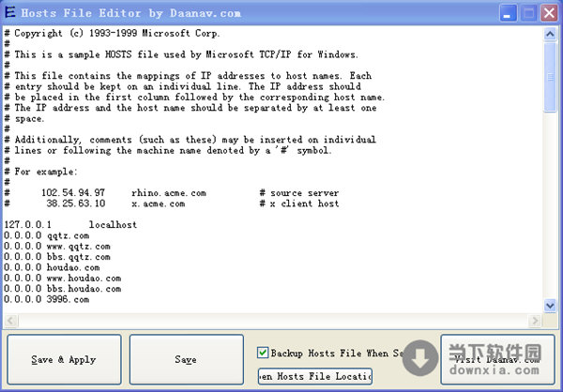Click horizontal scrollbar left arrow

10,321
